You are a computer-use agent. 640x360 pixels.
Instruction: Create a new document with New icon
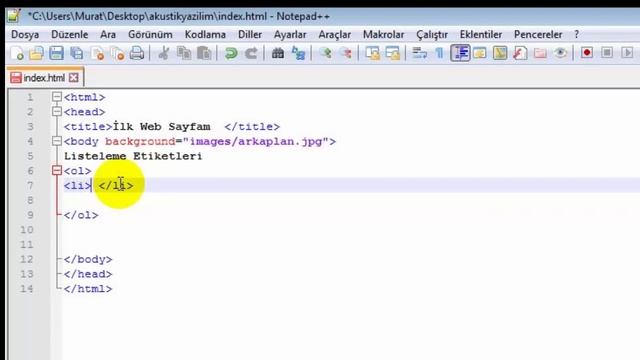[x=17, y=53]
